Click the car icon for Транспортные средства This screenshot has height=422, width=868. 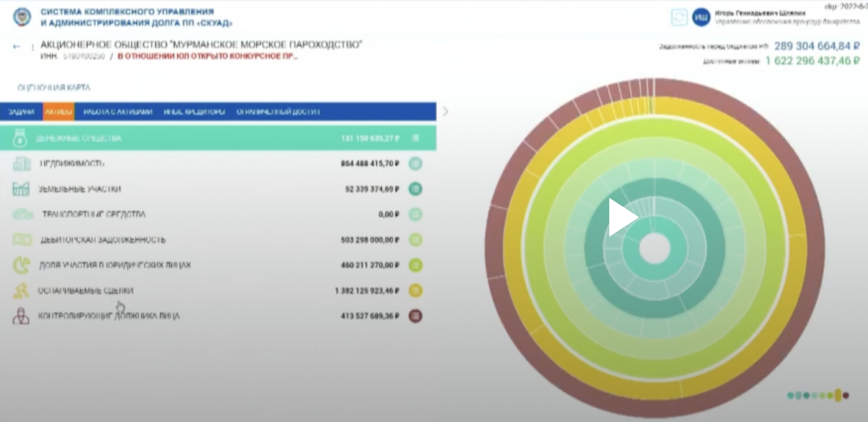23,214
